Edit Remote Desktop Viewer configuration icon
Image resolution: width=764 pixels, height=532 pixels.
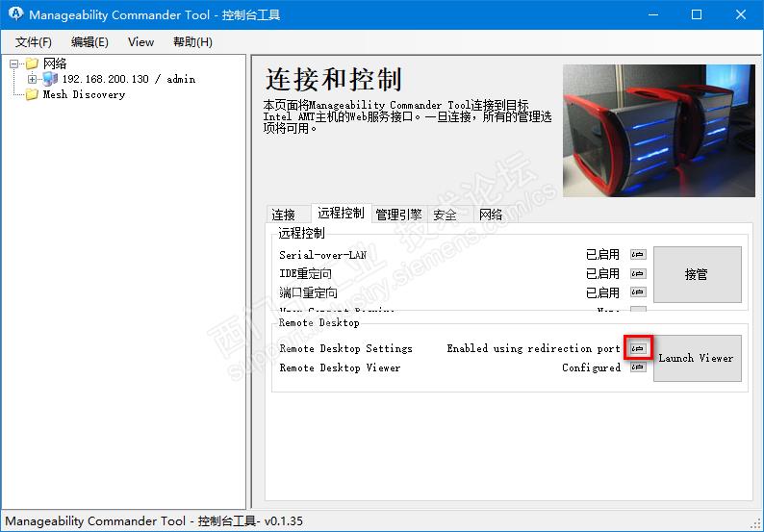(x=638, y=367)
